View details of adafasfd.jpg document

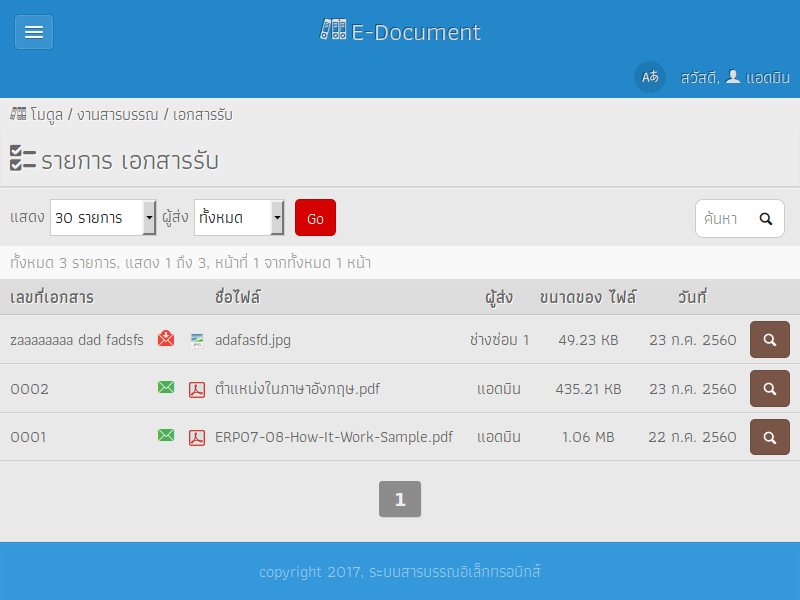pos(769,339)
